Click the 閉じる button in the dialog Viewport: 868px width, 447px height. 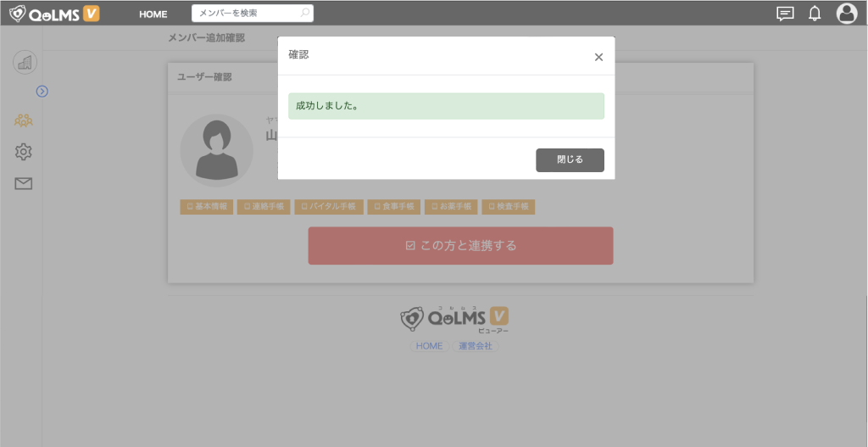[x=570, y=159]
